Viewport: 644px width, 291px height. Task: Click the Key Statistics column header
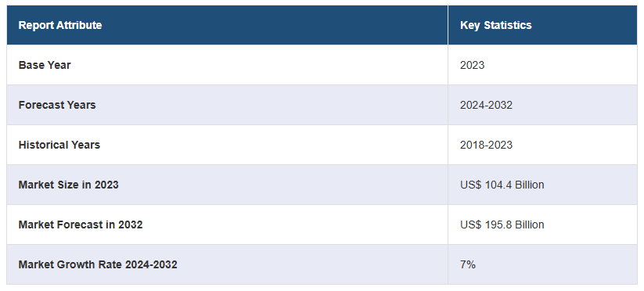coord(542,25)
